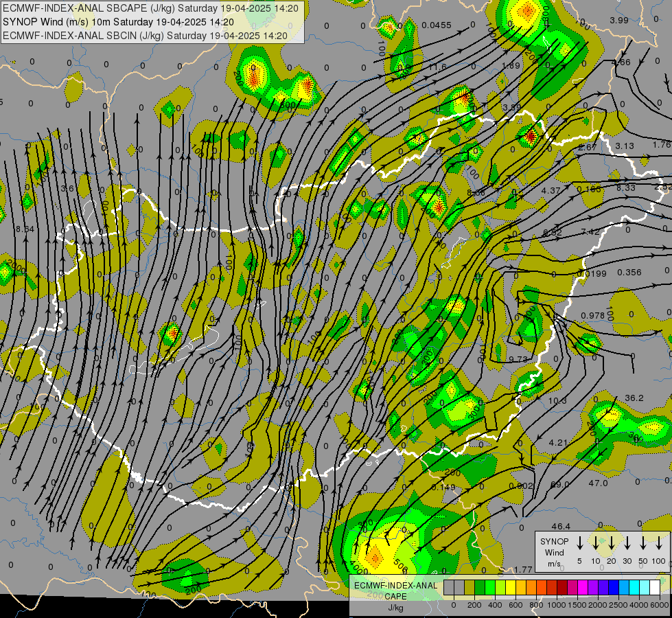Click the map value 9.73
This screenshot has height=618, width=672.
click(518, 359)
